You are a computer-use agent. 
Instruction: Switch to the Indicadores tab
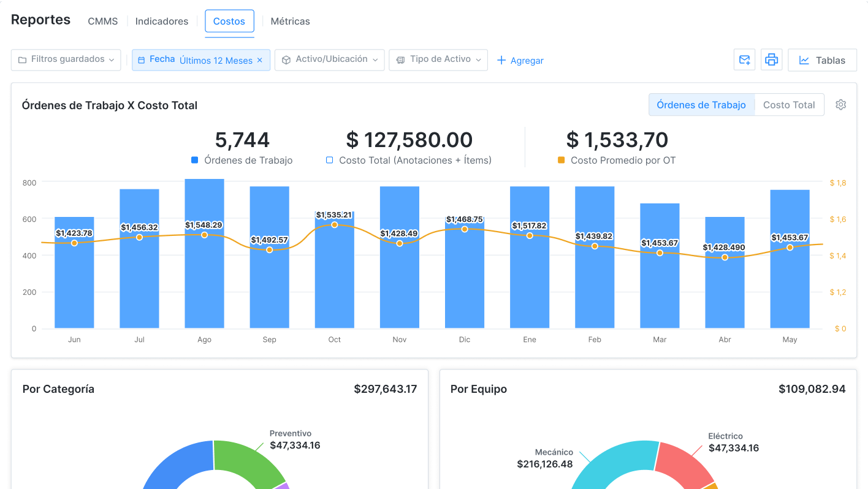162,21
